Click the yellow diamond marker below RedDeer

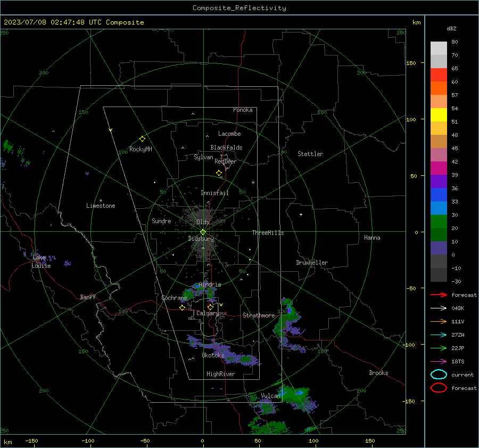pos(219,173)
